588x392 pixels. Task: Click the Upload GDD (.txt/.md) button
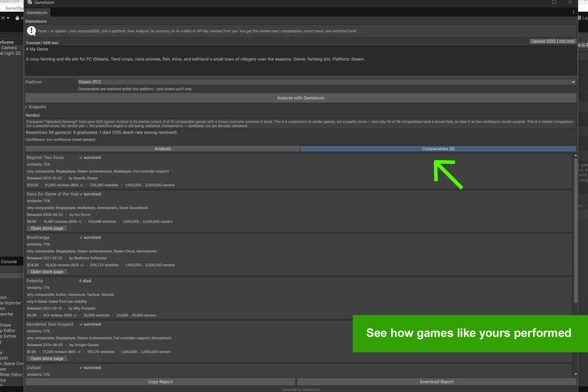tap(553, 41)
